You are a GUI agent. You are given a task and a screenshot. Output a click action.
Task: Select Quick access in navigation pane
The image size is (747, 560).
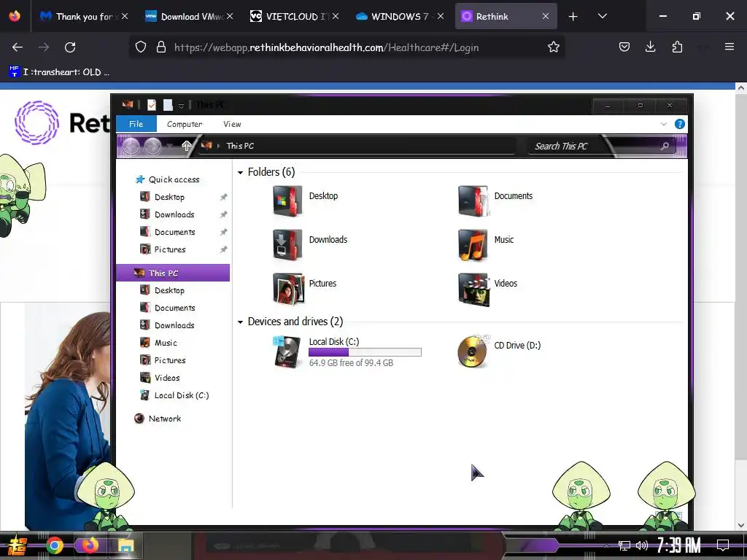(174, 179)
